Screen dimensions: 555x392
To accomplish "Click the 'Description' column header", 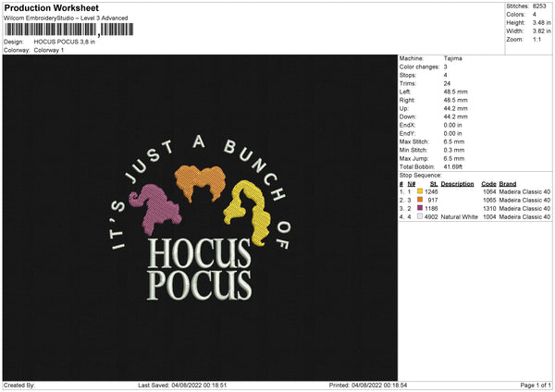I will [x=457, y=184].
